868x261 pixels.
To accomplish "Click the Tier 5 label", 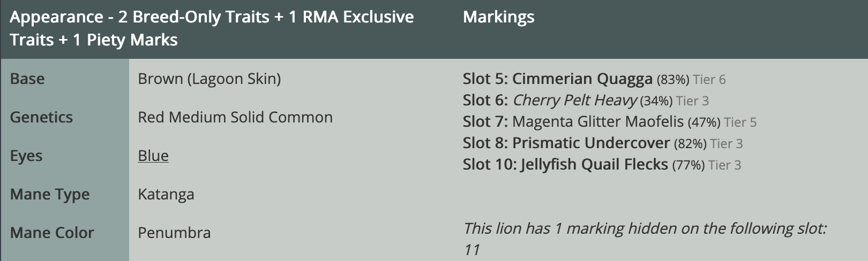I will pyautogui.click(x=740, y=123).
